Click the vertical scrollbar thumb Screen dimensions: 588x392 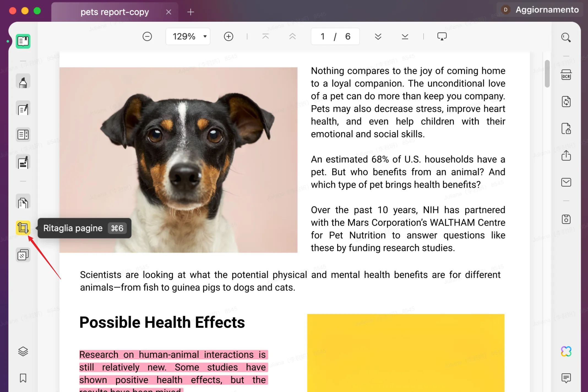click(x=547, y=73)
